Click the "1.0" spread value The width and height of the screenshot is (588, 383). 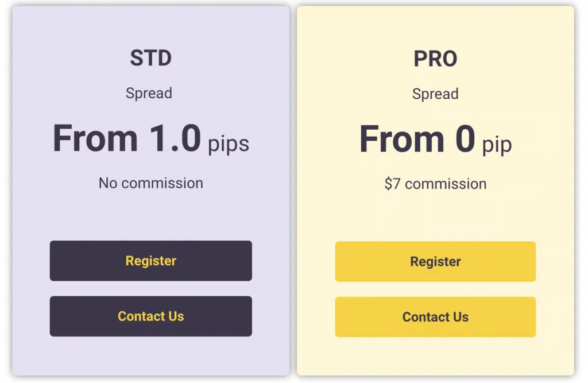175,139
